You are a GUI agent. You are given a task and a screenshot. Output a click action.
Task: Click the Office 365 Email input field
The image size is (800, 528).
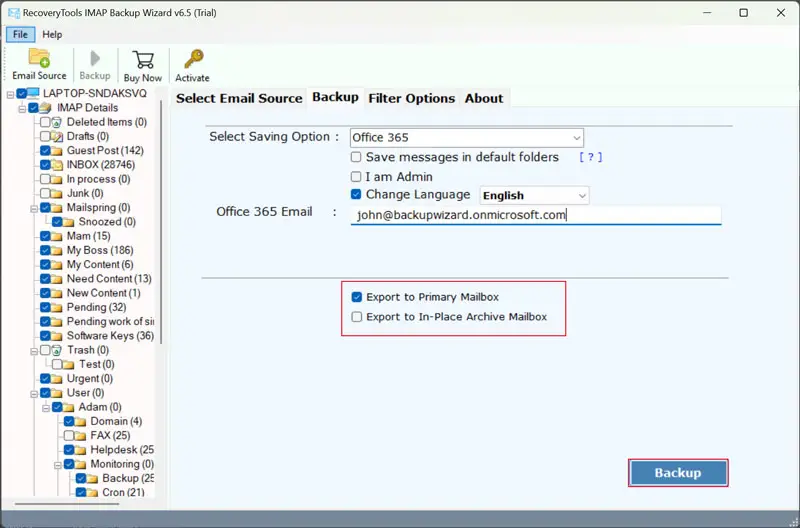pos(535,214)
